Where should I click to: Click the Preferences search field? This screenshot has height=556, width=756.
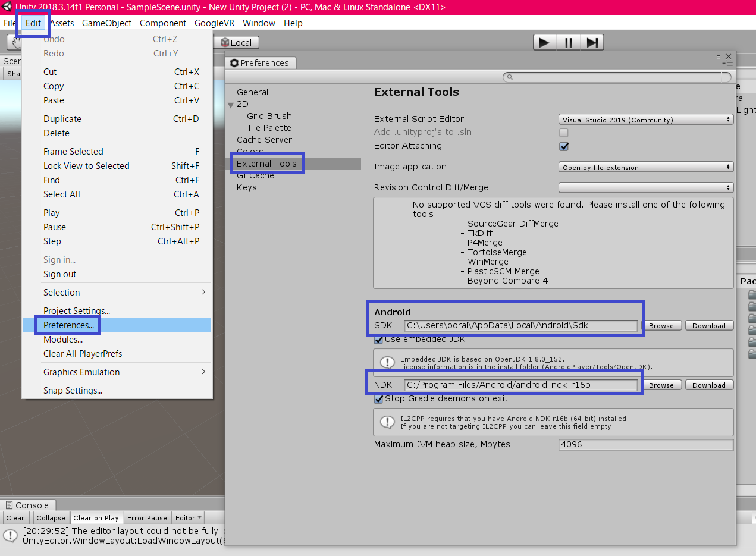617,77
